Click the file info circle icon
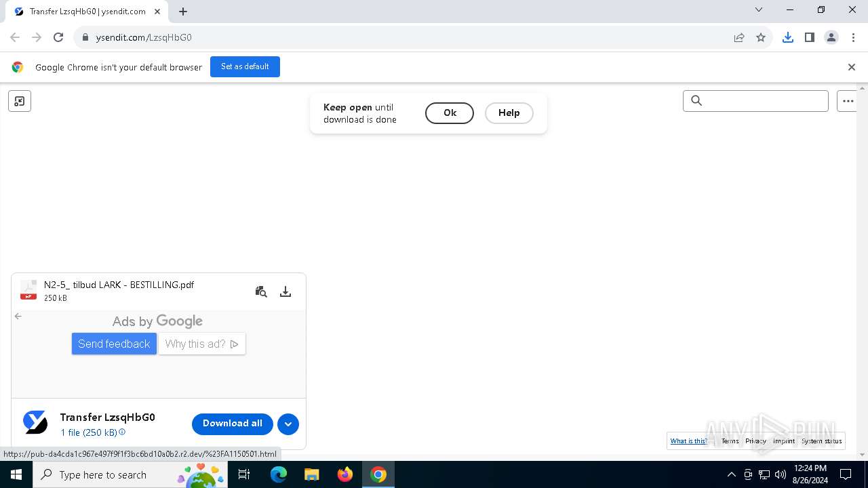 pos(122,432)
